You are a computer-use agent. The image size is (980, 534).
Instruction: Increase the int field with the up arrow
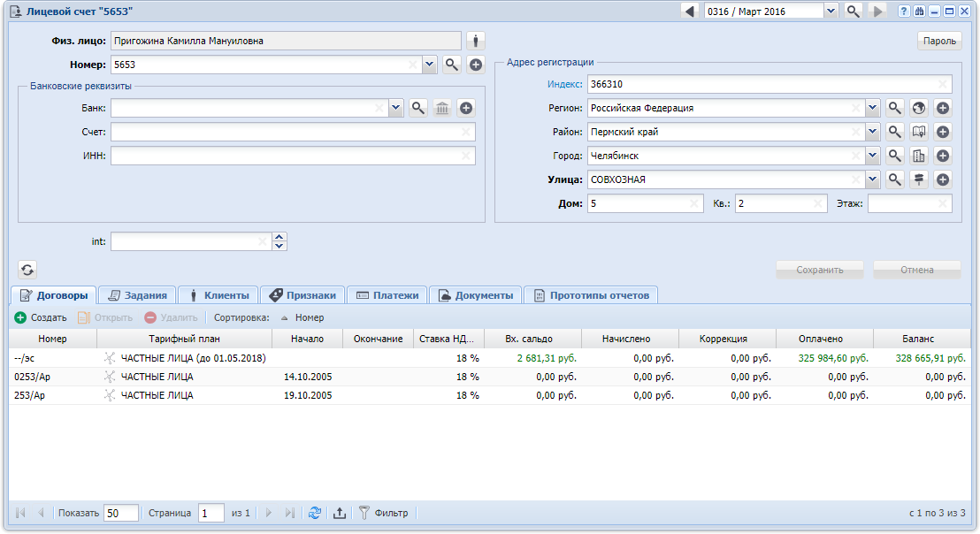tap(279, 237)
